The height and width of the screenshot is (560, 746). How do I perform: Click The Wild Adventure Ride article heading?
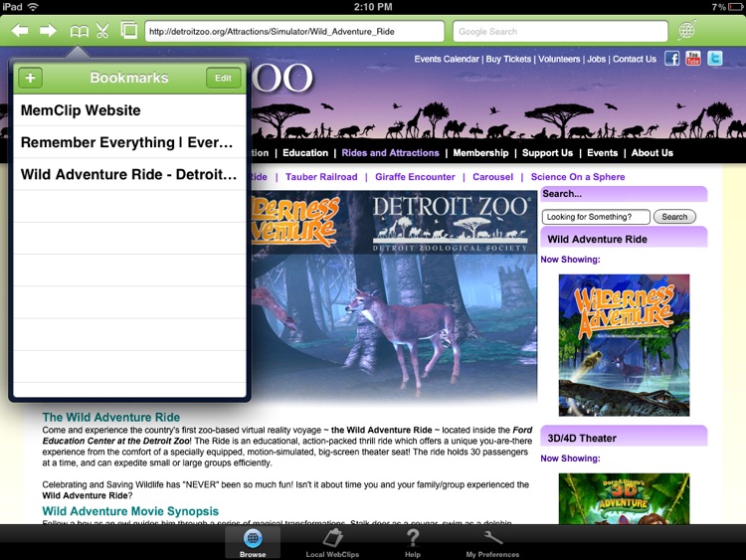tap(110, 417)
